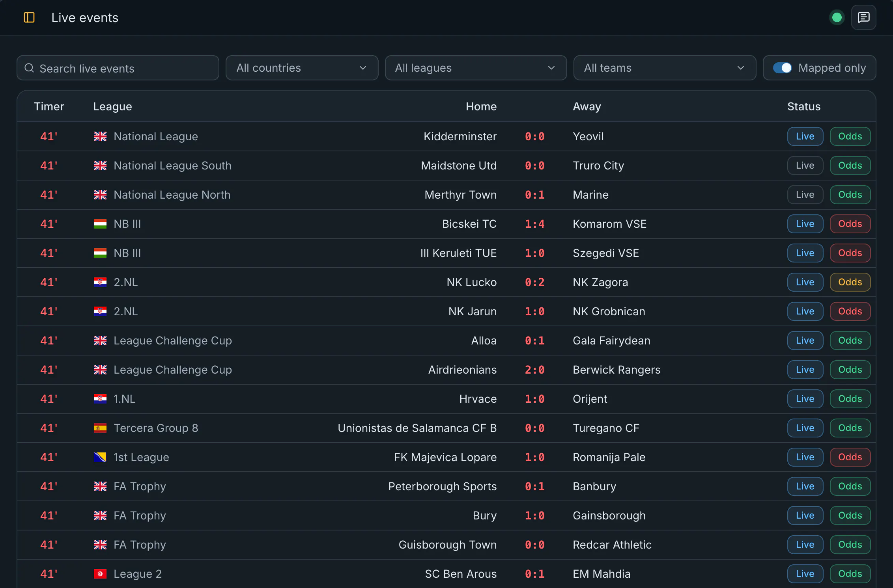893x588 pixels.
Task: Open yellow Odds for NK Lucko match
Action: tap(850, 282)
